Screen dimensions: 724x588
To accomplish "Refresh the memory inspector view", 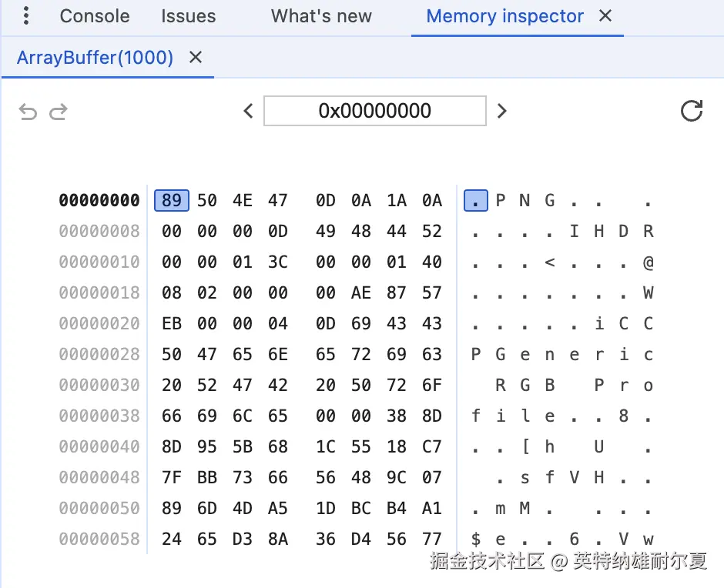I will tap(692, 111).
